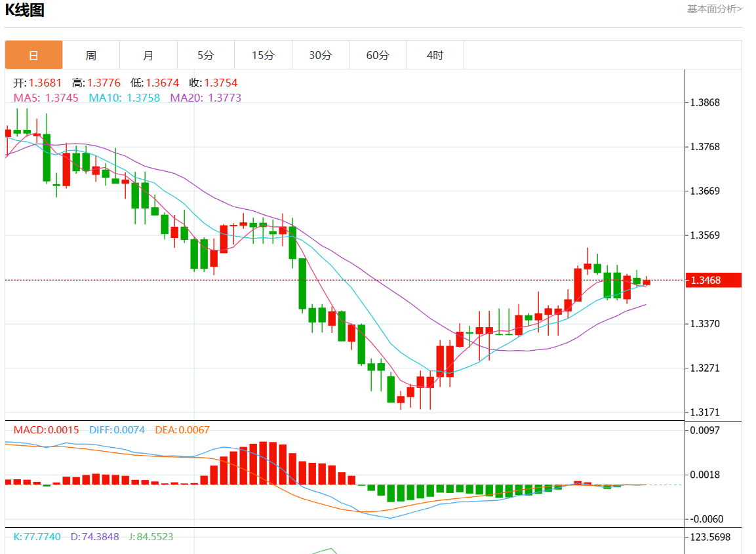Open the 15分 interval tab
Image resolution: width=756 pixels, height=554 pixels.
(x=263, y=55)
